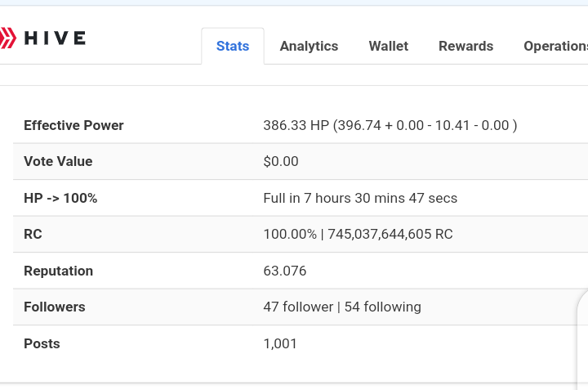Click the Hive logo icon
Image resolution: width=588 pixels, height=390 pixels.
[x=8, y=38]
